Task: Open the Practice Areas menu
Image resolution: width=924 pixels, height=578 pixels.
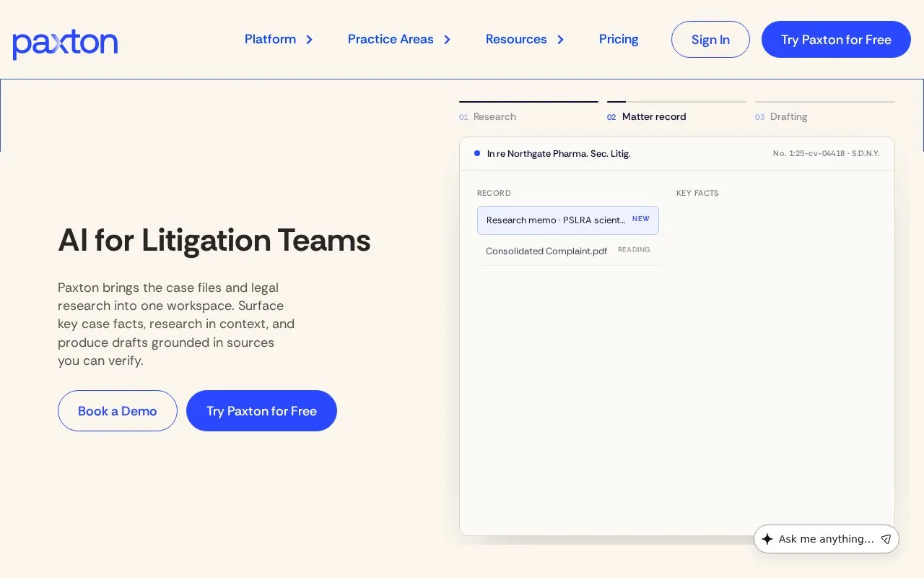Action: (391, 39)
